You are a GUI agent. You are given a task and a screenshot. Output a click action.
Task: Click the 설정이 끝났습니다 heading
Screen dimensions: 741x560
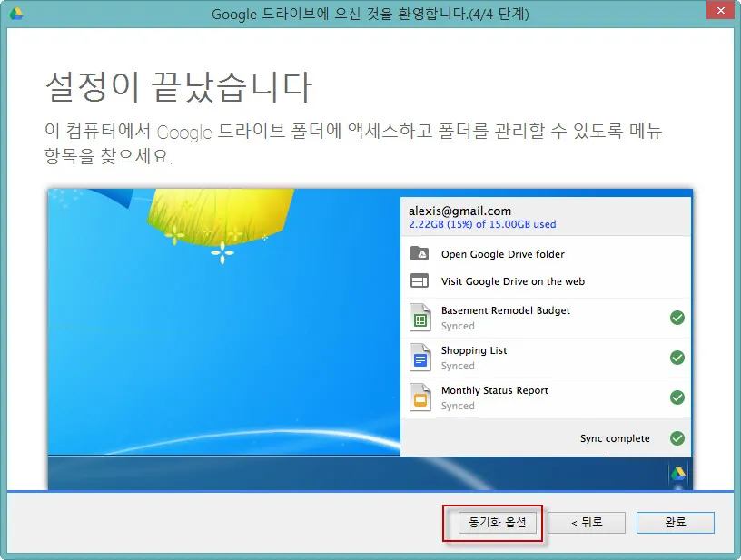coord(179,87)
